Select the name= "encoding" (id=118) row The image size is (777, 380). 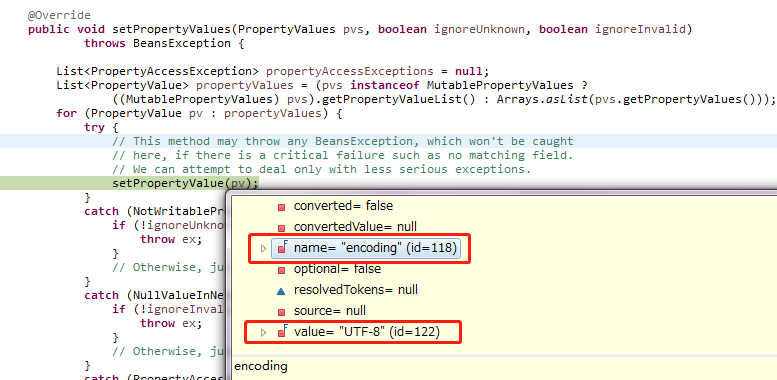coord(366,248)
